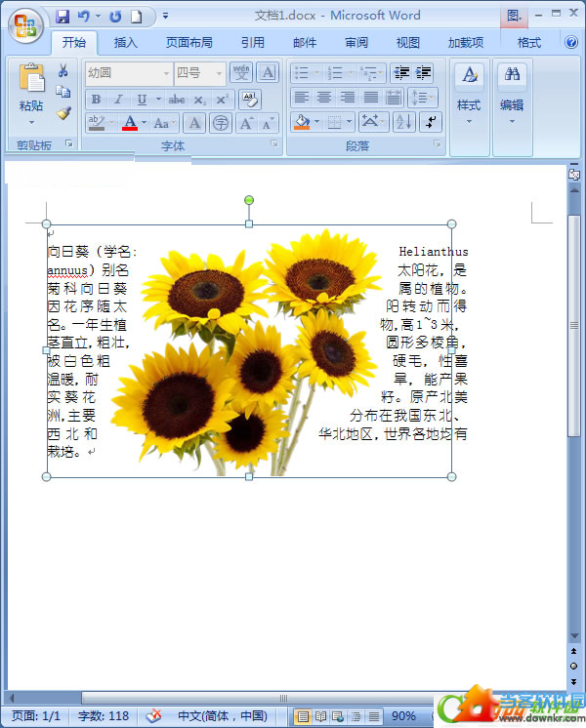Switch to the 格式 tab

point(529,43)
